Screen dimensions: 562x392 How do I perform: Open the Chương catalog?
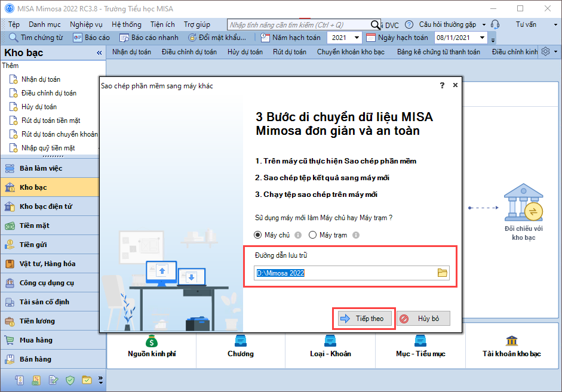tap(241, 346)
